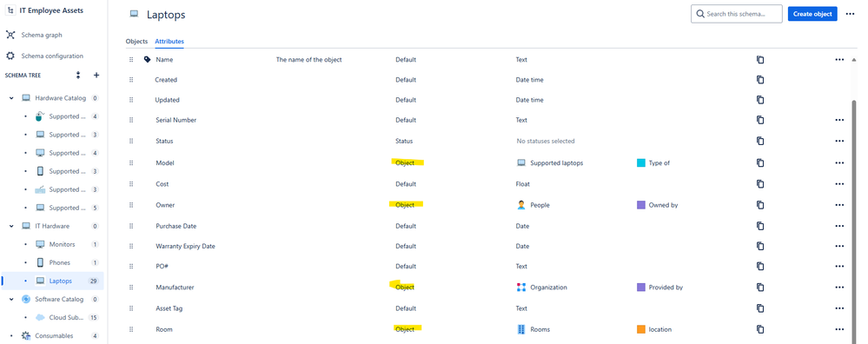Open the schema more-actions menu beside Create object
The image size is (868, 344).
[x=851, y=14]
